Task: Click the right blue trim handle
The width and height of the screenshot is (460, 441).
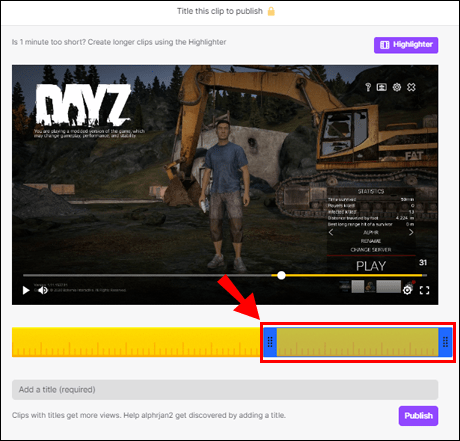Action: 445,342
